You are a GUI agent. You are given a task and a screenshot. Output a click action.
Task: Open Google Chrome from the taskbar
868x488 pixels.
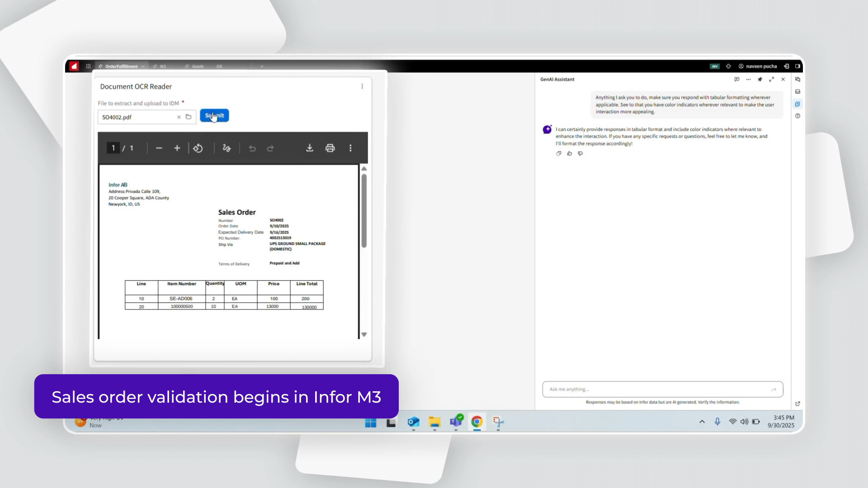[x=477, y=422]
